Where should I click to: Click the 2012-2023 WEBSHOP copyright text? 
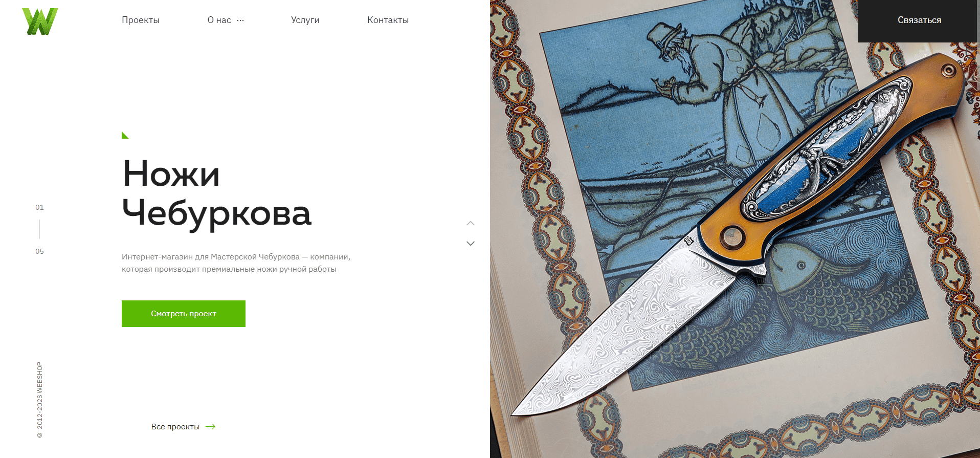pyautogui.click(x=40, y=400)
